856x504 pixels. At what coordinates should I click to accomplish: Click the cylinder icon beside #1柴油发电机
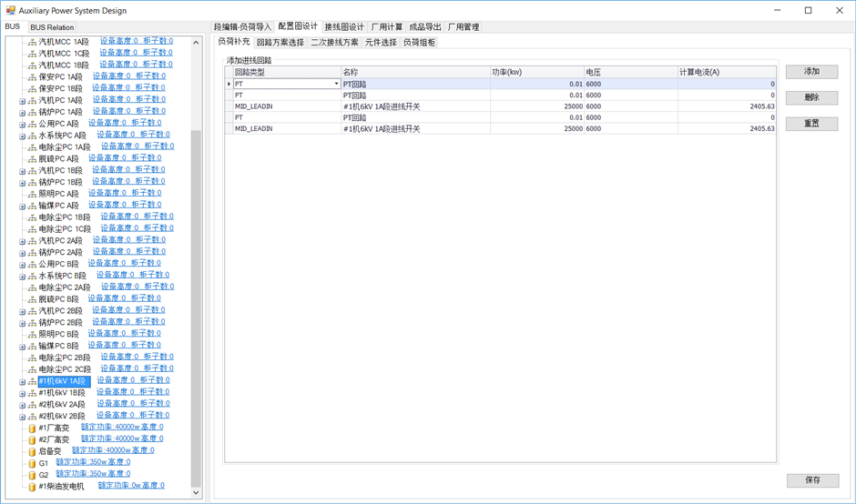(x=32, y=487)
